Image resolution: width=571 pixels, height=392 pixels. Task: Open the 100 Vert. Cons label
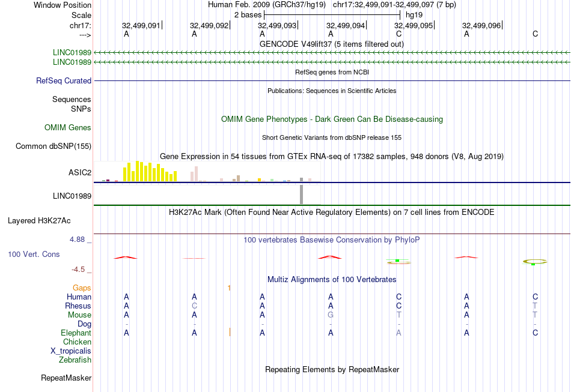pos(34,254)
